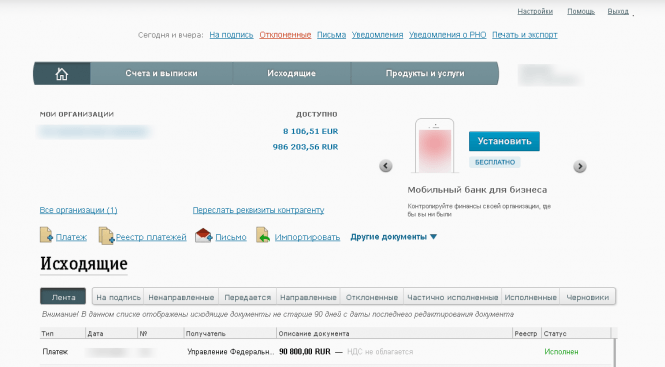
Task: Click the Выход logout link
Action: [618, 11]
